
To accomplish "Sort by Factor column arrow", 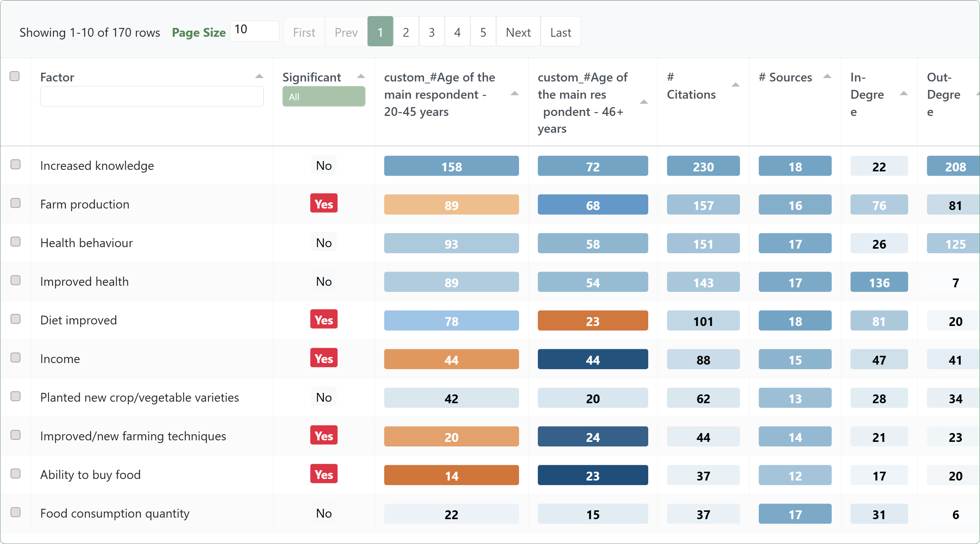I will [x=259, y=76].
